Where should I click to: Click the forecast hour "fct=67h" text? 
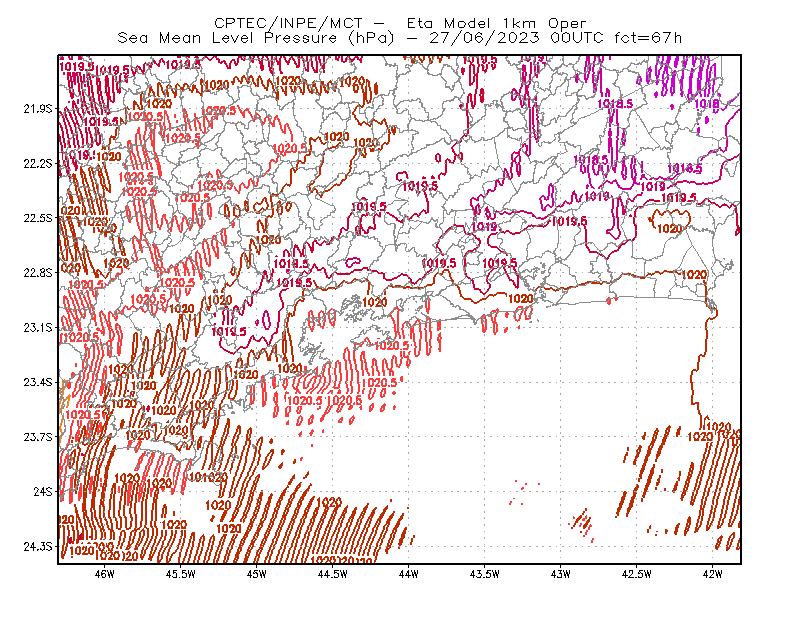[648, 38]
